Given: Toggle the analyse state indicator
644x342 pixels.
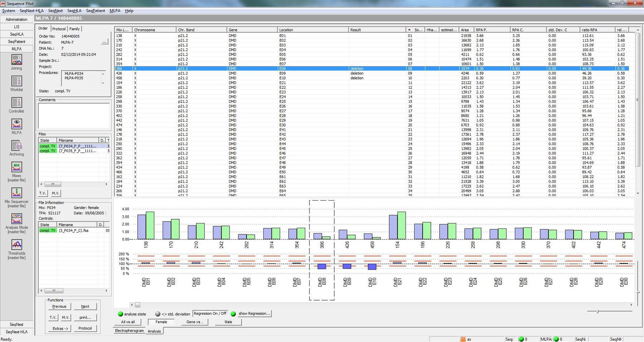Looking at the screenshot, I should point(120,313).
